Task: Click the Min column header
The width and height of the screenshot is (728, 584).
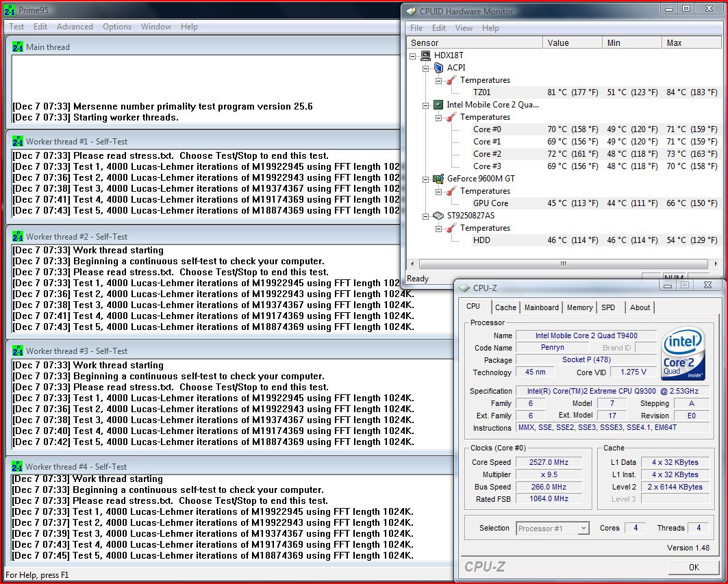Action: coord(632,42)
